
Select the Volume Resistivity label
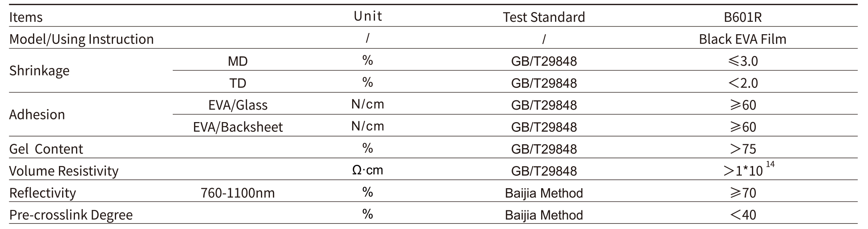click(x=64, y=171)
